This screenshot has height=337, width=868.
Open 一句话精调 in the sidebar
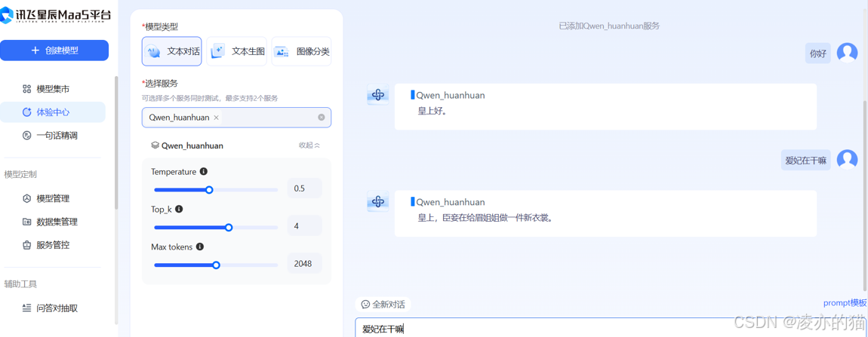(53, 135)
